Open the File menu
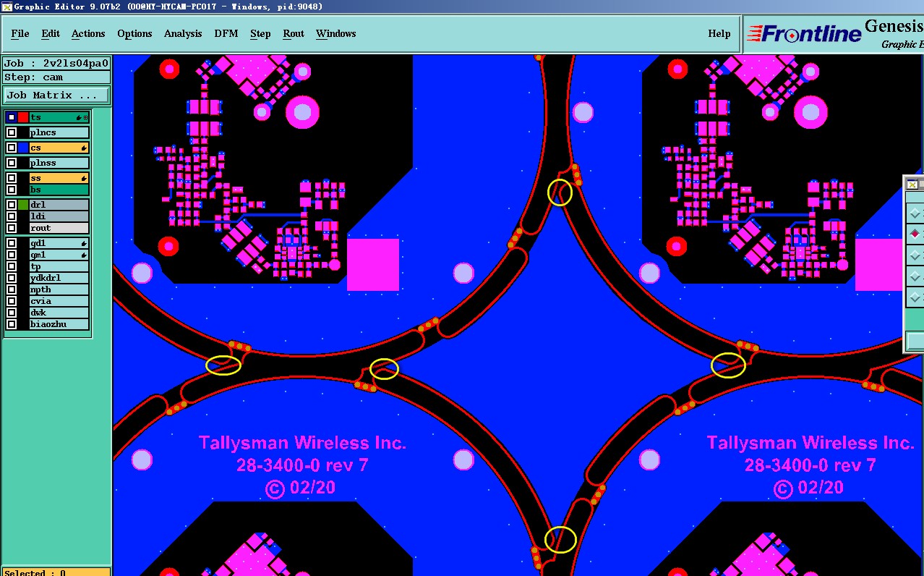The width and height of the screenshot is (924, 576). 20,33
